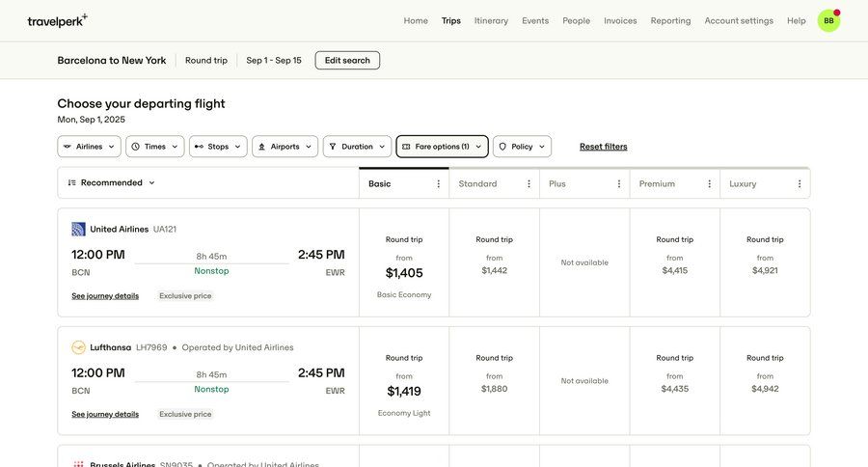This screenshot has height=467, width=868.
Task: Open the Standard fare three-dot menu
Action: (x=529, y=183)
